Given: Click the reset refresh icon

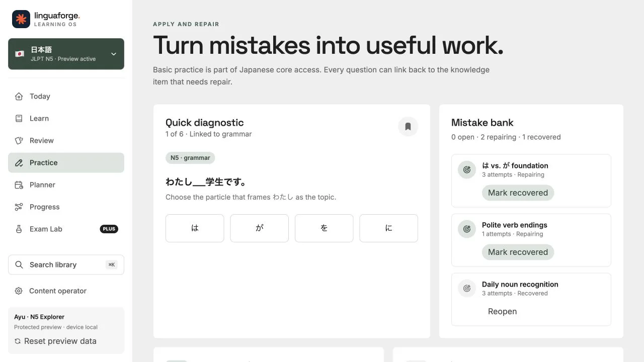Looking at the screenshot, I should coord(18,341).
